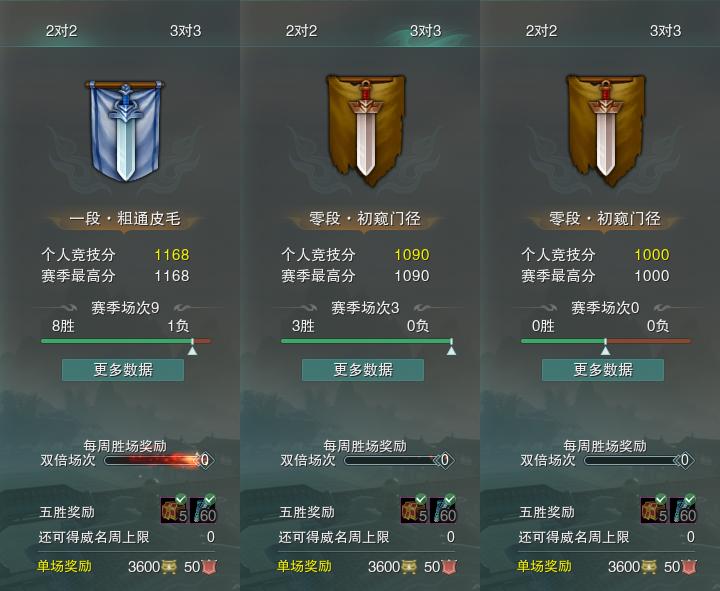
Task: Switch to the 2对2 tab in left panel
Action: pyautogui.click(x=61, y=31)
